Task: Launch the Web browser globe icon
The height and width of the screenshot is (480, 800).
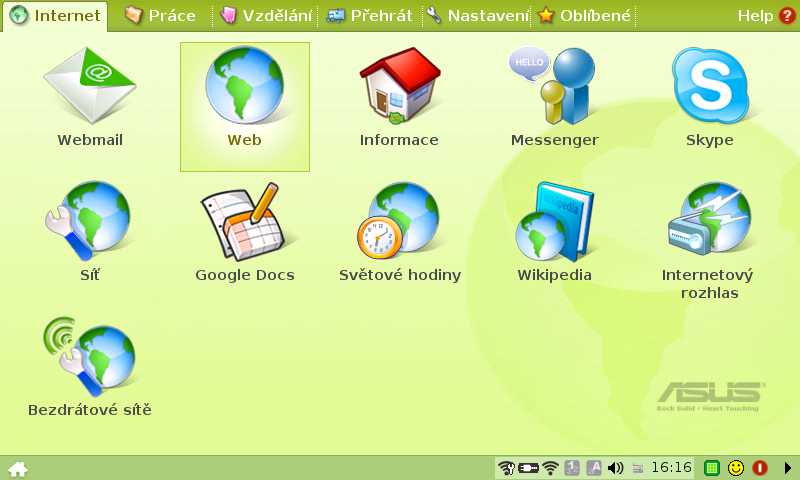Action: (x=244, y=86)
